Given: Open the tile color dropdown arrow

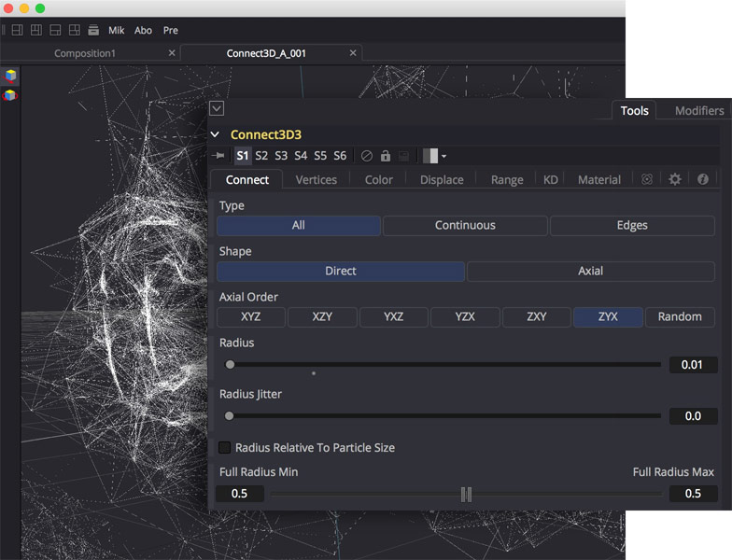Looking at the screenshot, I should pyautogui.click(x=444, y=157).
